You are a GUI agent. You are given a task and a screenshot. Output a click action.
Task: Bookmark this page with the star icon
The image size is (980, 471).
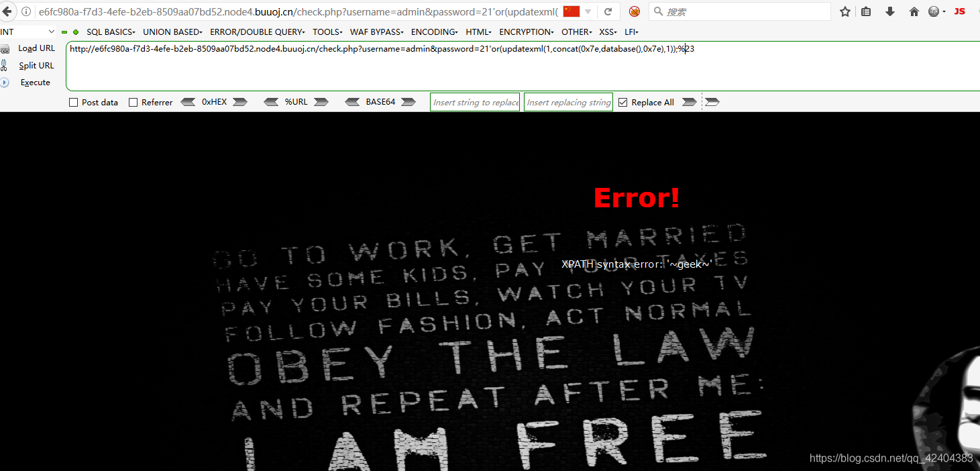(845, 11)
